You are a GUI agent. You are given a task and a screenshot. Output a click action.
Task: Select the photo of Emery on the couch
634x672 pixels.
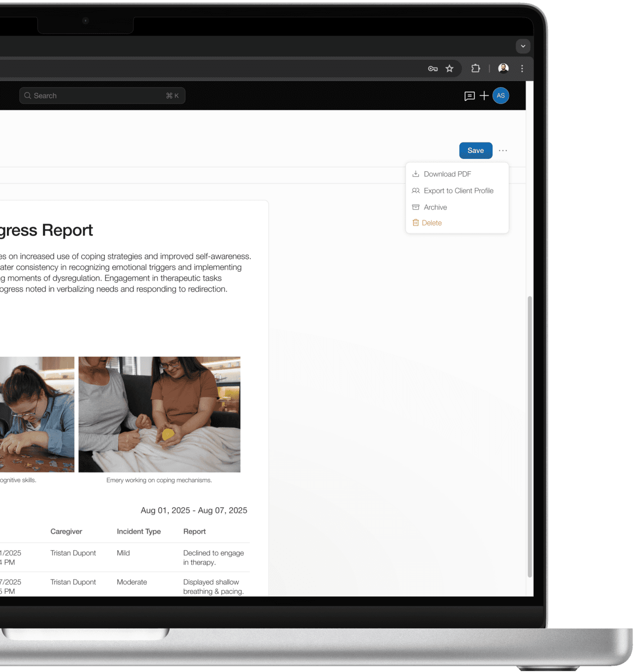pos(159,414)
